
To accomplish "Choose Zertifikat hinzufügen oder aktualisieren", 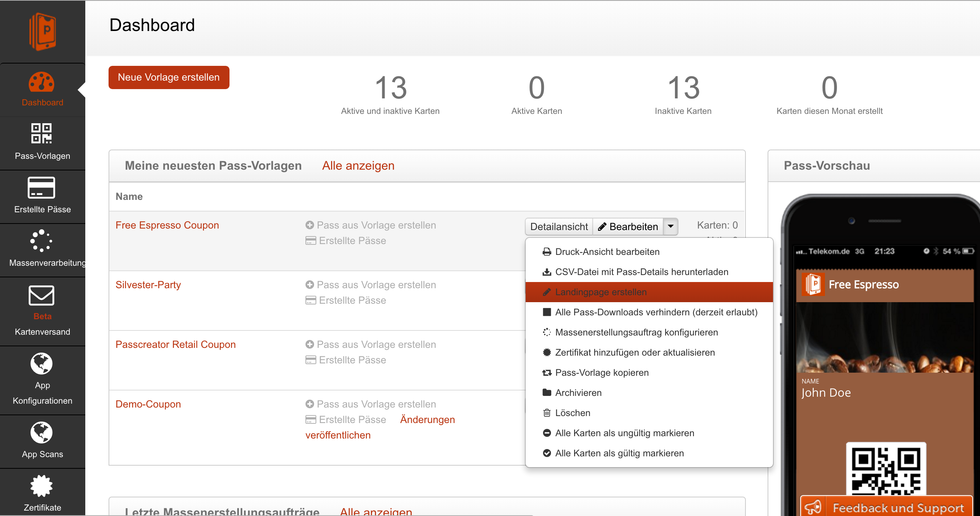I will (649, 353).
